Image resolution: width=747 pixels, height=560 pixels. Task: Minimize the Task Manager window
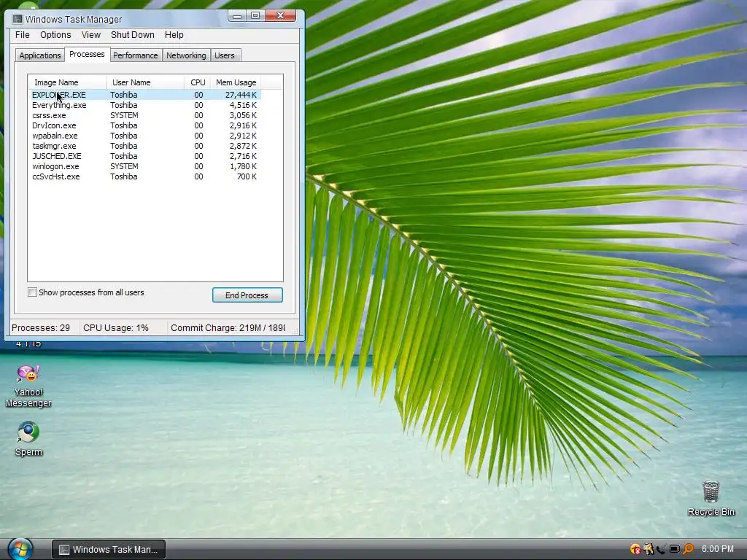[237, 16]
